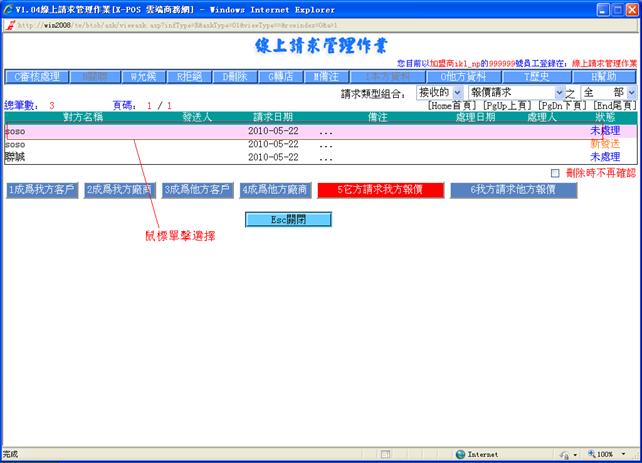This screenshot has height=463, width=642.
Task: Click the C審核處理 toolbar button
Action: click(35, 76)
